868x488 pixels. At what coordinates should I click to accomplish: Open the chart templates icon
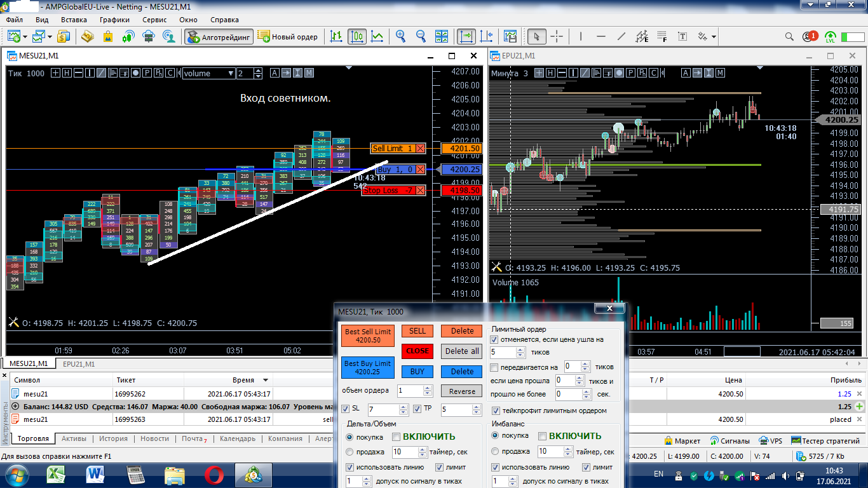(x=510, y=36)
